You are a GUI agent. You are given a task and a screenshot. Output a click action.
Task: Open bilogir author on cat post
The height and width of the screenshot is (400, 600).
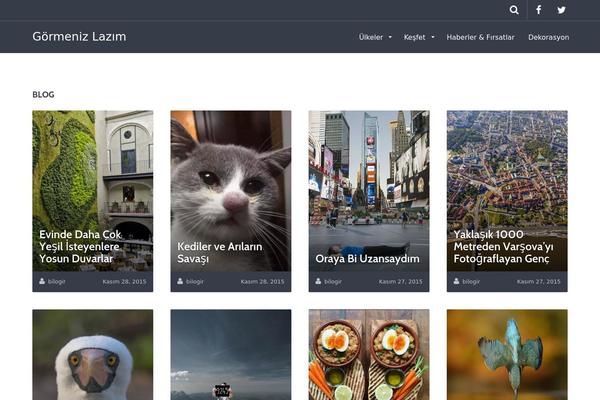tap(195, 281)
